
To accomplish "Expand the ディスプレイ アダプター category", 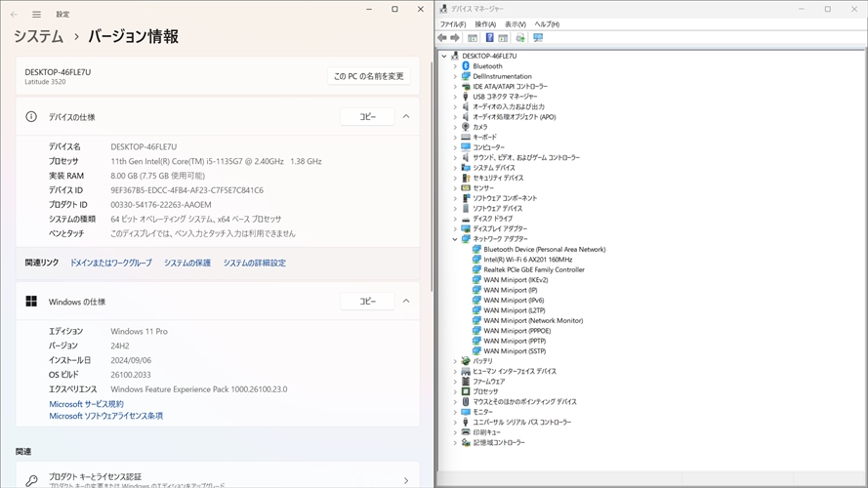I will click(x=455, y=228).
